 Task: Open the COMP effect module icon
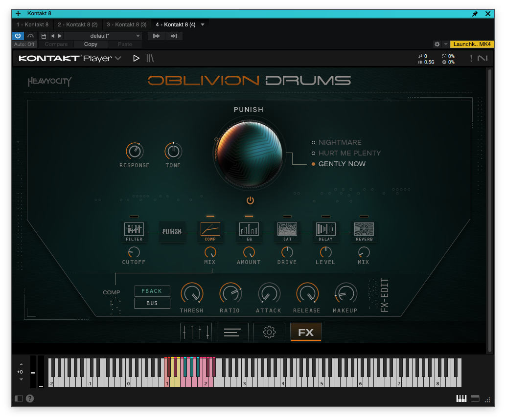(210, 229)
